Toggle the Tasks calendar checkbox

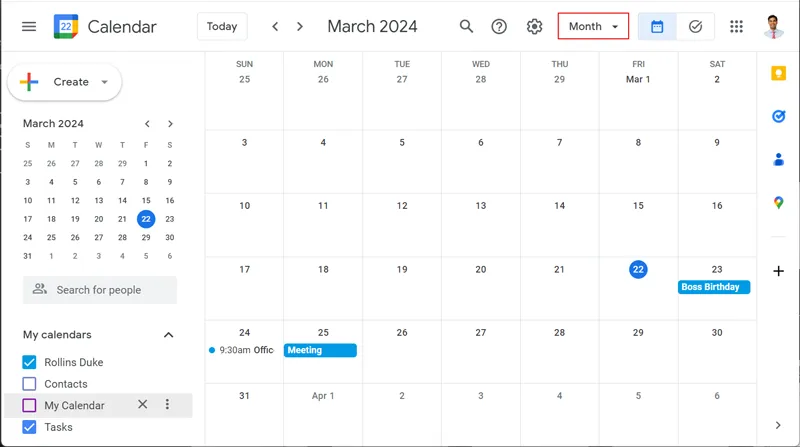29,427
